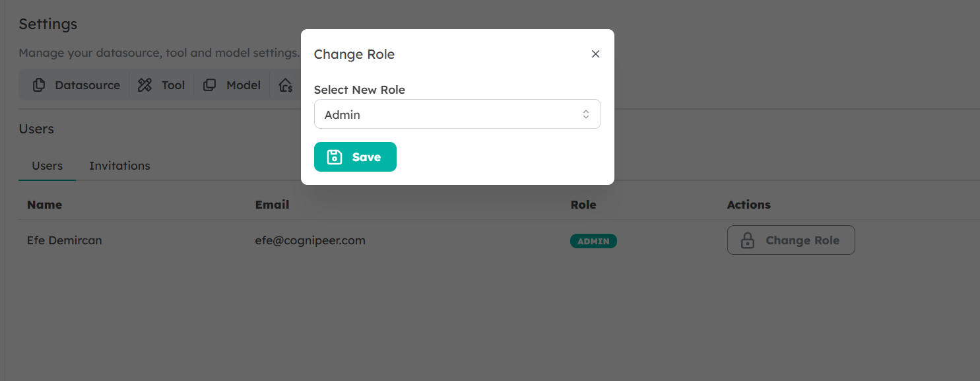Click the Model stacked-squares icon
This screenshot has width=980, height=381.
point(209,85)
